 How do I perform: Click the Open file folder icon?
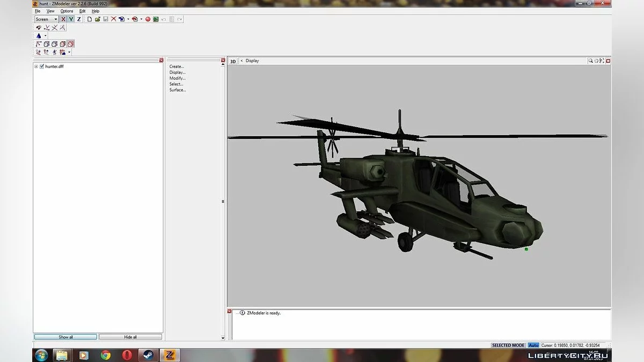click(98, 19)
